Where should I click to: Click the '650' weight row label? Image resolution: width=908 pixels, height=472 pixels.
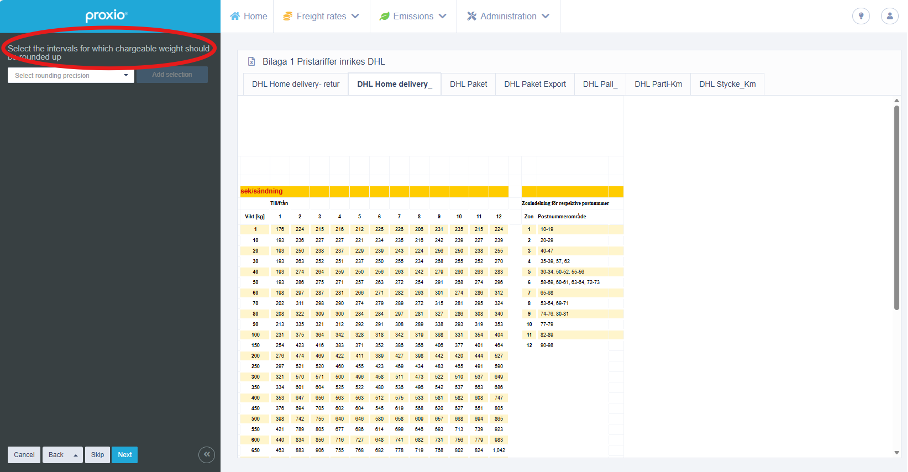(x=255, y=450)
